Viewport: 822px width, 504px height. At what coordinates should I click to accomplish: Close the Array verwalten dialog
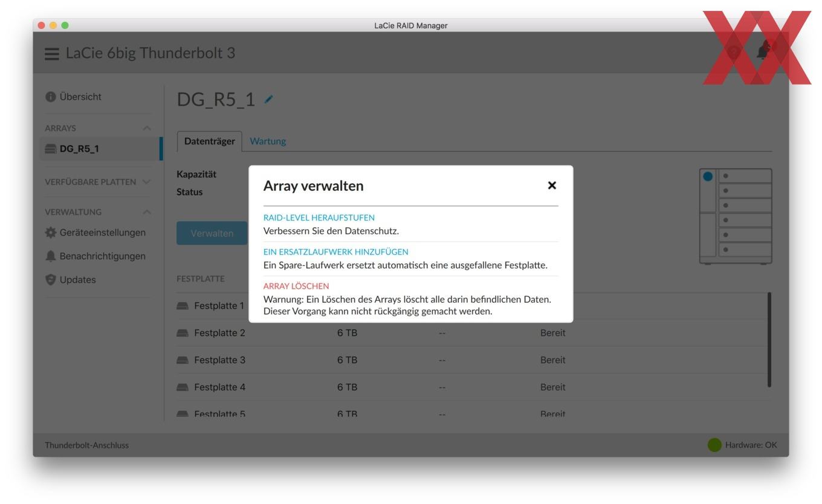click(551, 186)
